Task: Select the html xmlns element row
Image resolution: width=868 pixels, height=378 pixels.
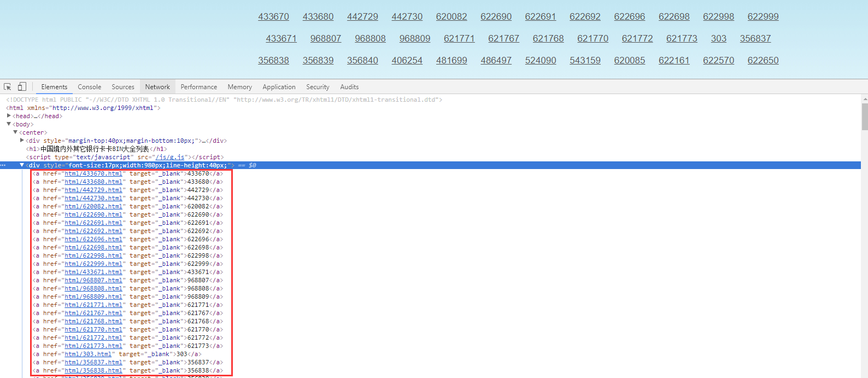Action: (x=83, y=108)
